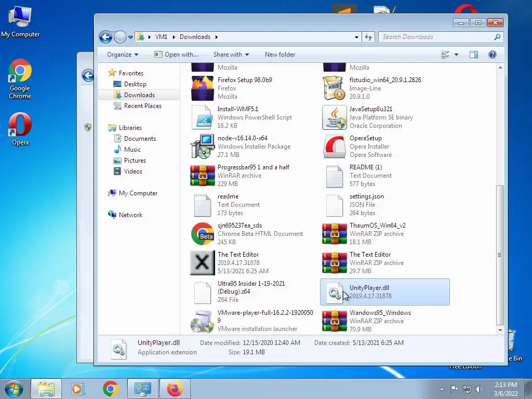
Task: Show hidden tray icons arrow
Action: pyautogui.click(x=442, y=389)
